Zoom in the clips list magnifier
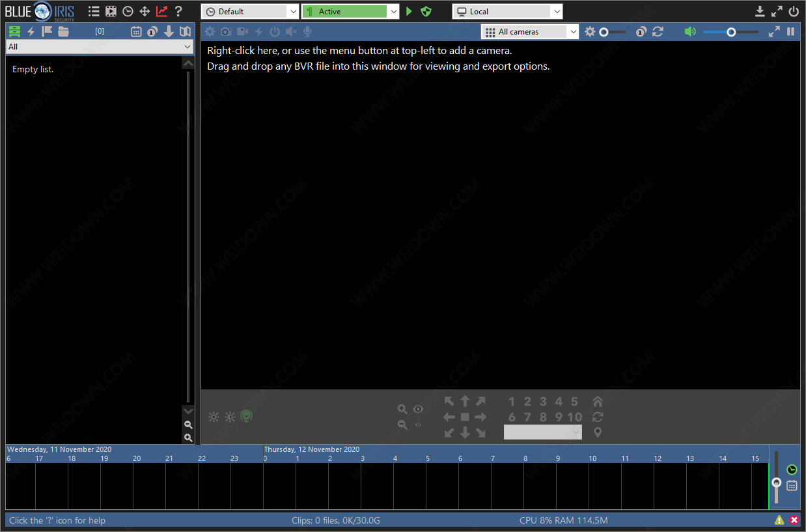The image size is (806, 532). 188,438
